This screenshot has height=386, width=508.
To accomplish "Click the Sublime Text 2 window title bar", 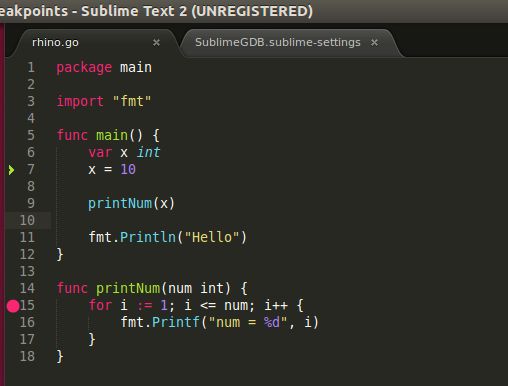I will tap(254, 11).
